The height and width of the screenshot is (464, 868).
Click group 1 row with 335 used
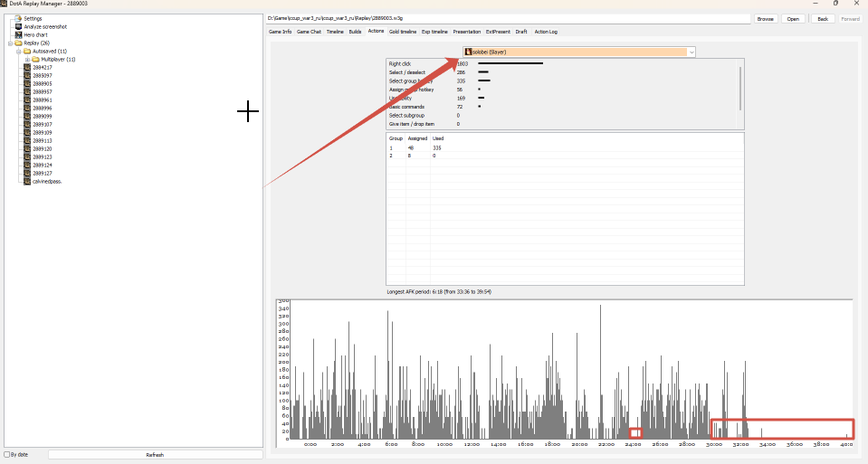(565, 148)
